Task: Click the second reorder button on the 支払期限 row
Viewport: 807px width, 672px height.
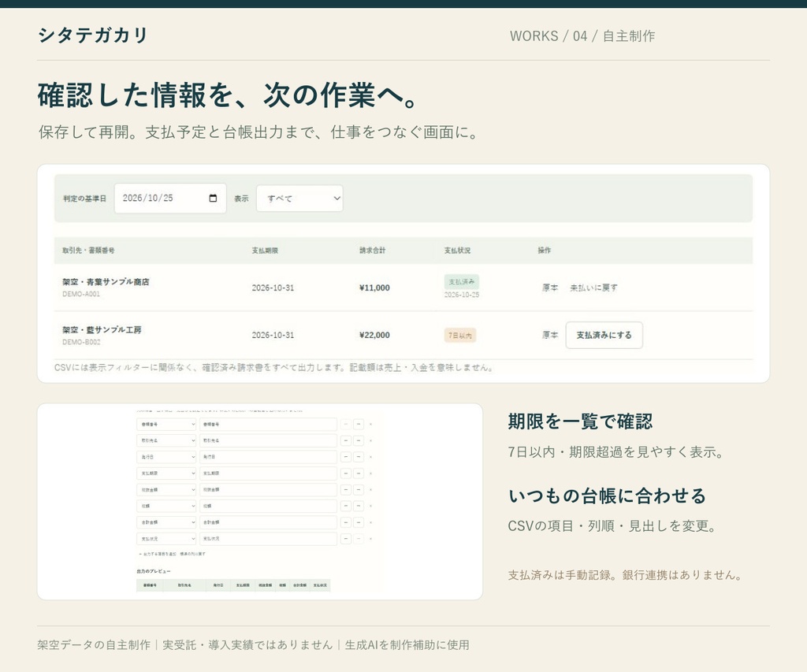Action: coord(359,473)
